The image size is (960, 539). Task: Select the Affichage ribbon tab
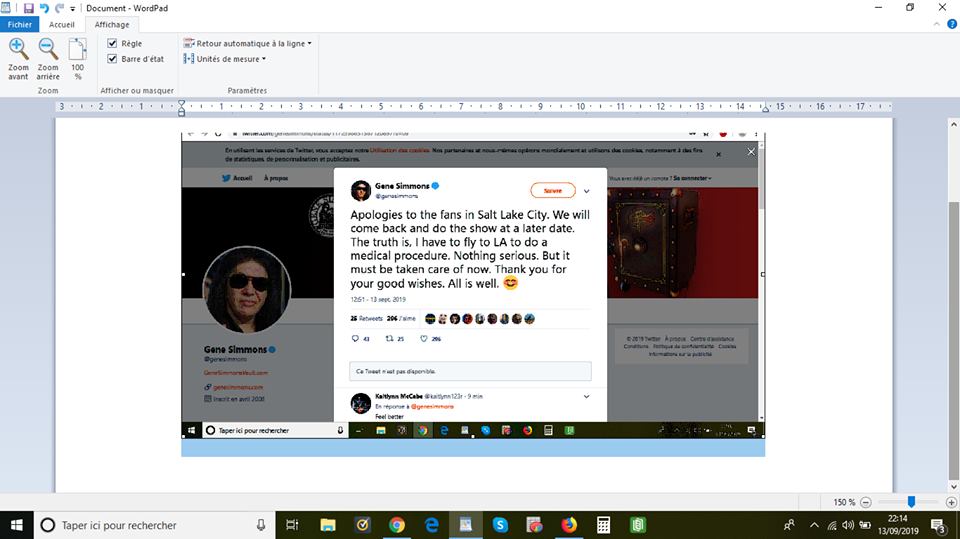click(112, 24)
